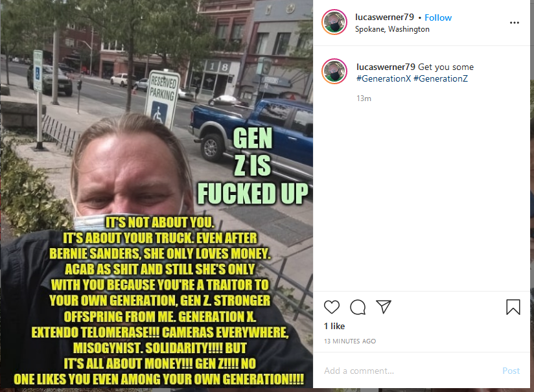Open the Spokane, Washington location link
The image size is (534, 392).
pos(392,29)
